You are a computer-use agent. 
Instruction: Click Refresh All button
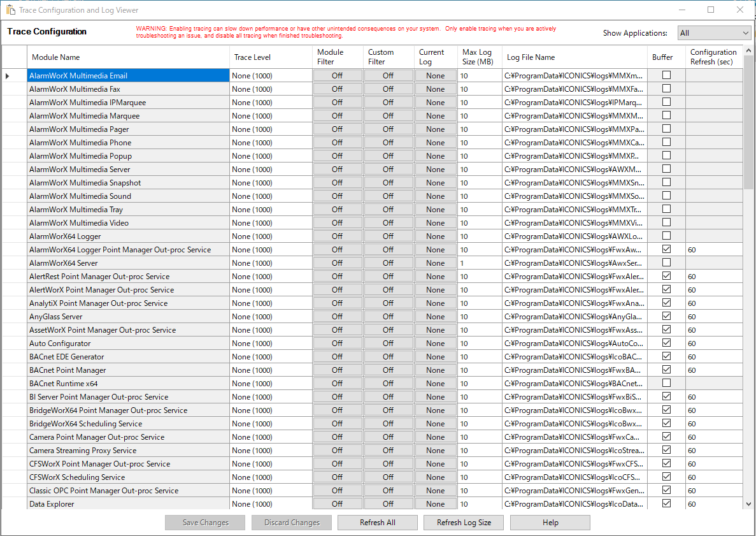(378, 523)
